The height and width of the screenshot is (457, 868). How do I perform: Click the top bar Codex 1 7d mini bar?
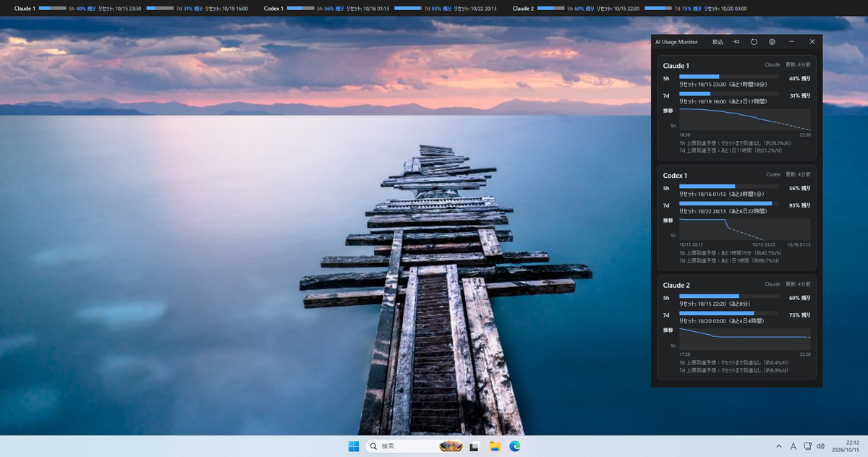(409, 8)
